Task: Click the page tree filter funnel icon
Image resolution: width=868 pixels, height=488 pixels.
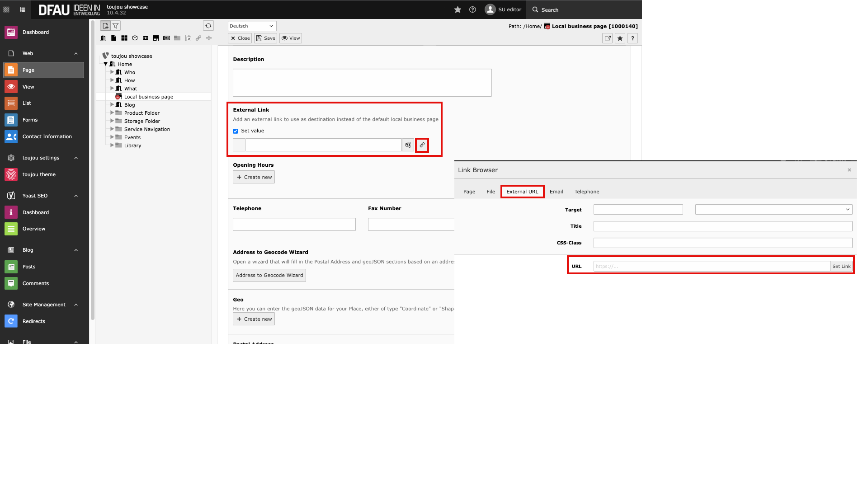Action: click(x=116, y=26)
